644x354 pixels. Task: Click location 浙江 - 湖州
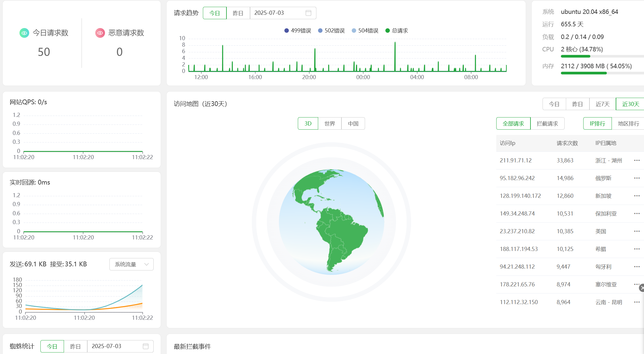(x=609, y=160)
